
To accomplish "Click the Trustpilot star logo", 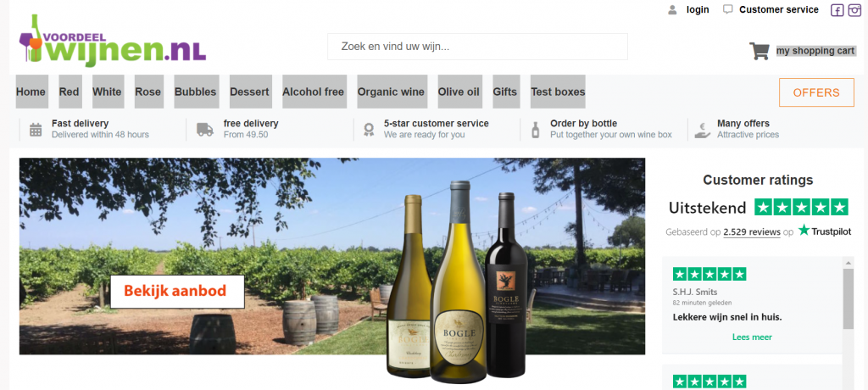I will coord(804,230).
